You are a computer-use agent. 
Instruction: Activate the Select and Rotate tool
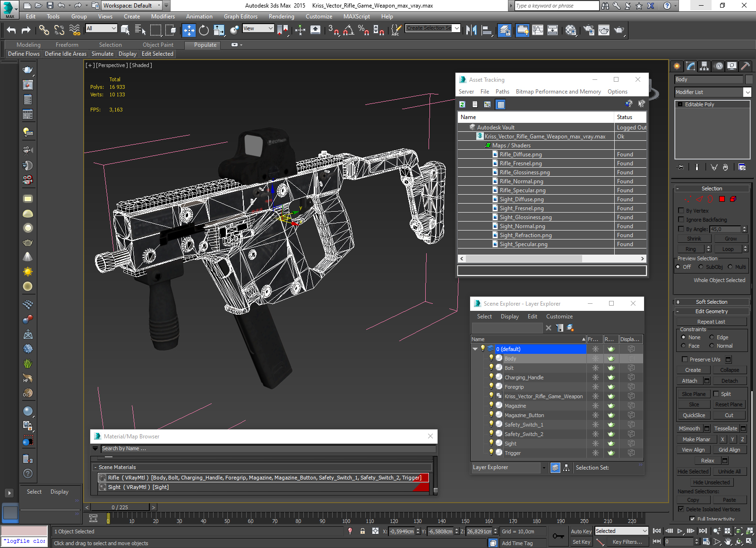tap(204, 30)
